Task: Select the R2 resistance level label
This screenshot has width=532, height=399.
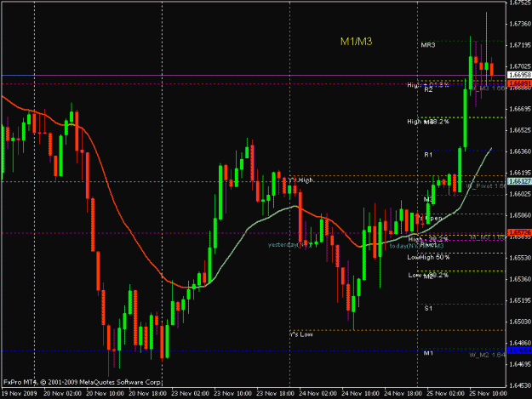Action: pyautogui.click(x=428, y=90)
